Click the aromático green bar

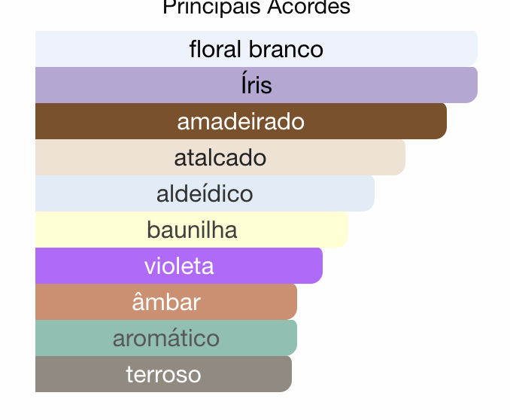click(166, 338)
